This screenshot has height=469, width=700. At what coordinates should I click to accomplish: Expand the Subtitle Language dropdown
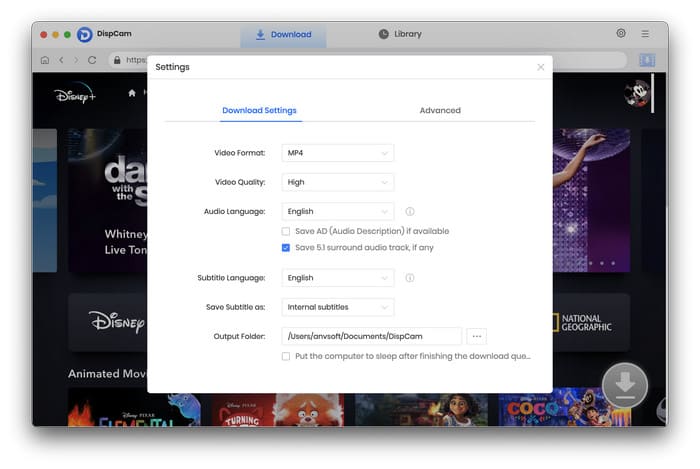[x=338, y=278]
